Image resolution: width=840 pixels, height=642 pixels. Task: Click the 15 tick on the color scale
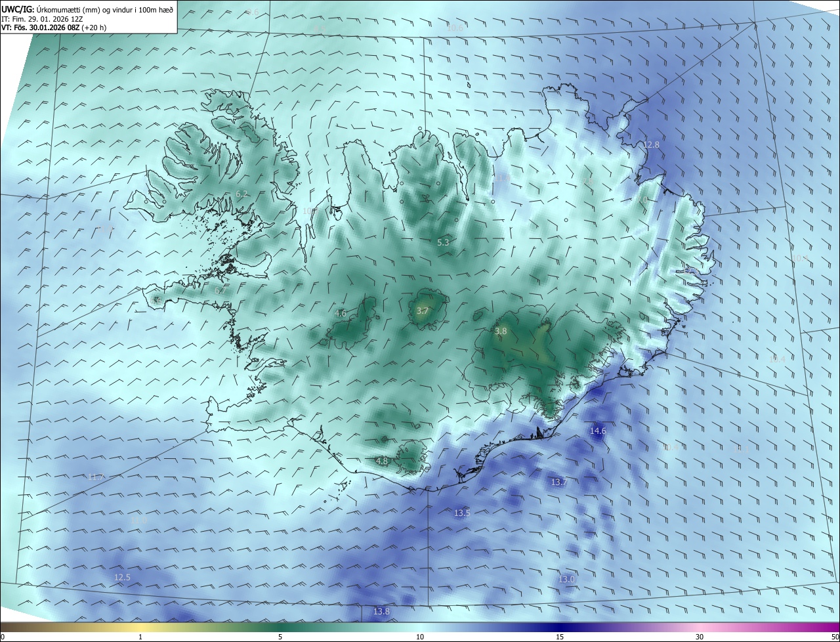(x=560, y=637)
